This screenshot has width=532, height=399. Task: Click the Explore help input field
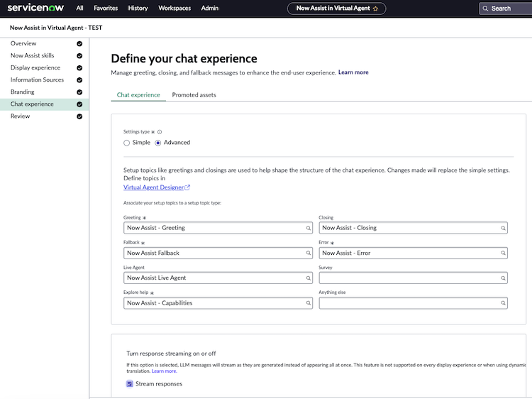click(x=218, y=303)
